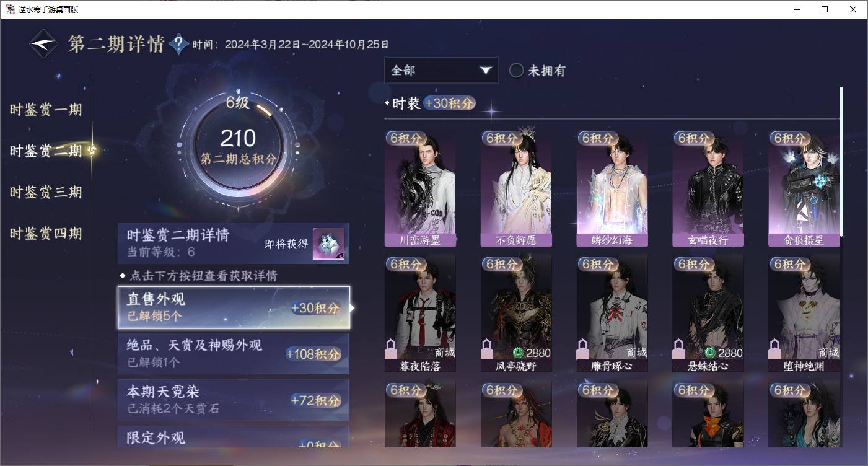Toggle the 未拥有 filter option
Image resolution: width=868 pixels, height=466 pixels.
pos(537,71)
